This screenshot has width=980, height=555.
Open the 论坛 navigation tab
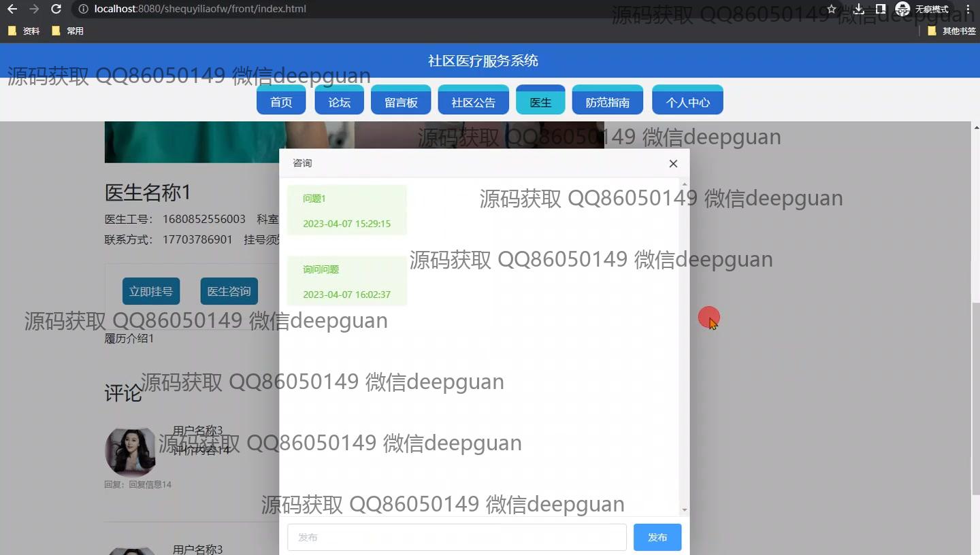pos(339,102)
